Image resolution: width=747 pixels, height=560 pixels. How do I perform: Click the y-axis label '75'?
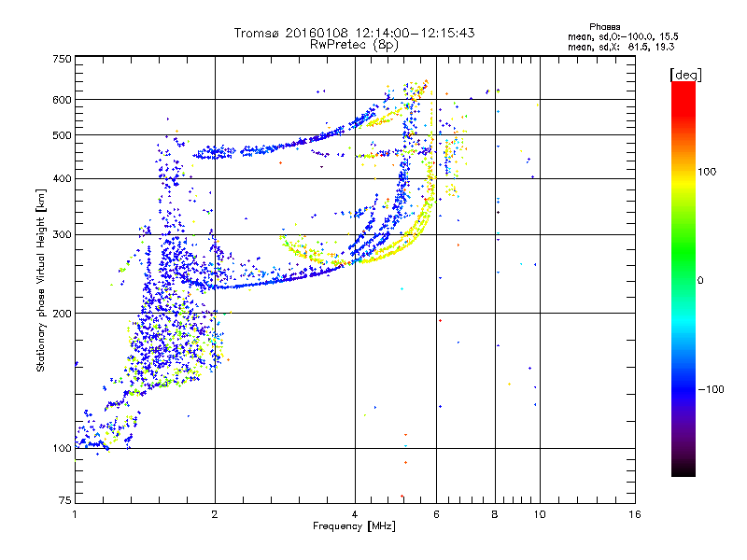coord(65,500)
